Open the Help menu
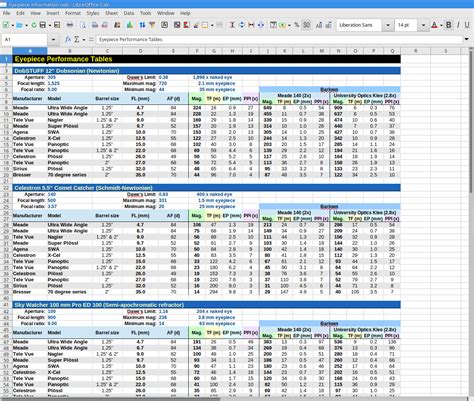474x401 pixels. [x=185, y=13]
